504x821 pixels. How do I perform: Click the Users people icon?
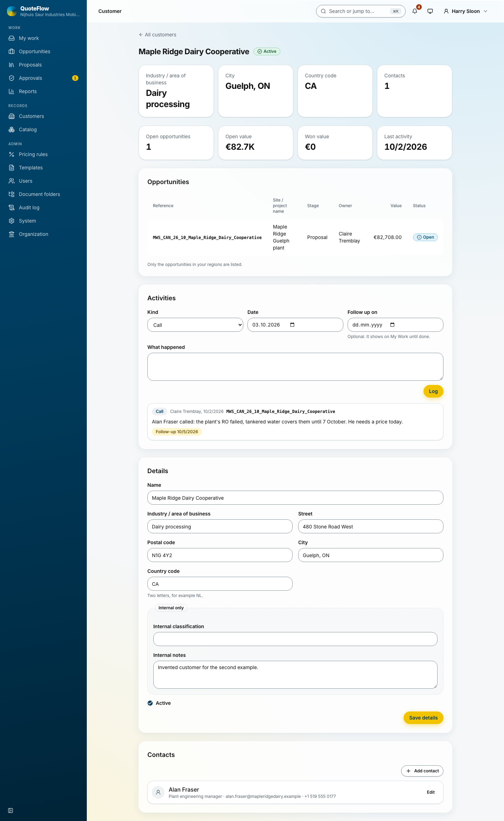[12, 181]
